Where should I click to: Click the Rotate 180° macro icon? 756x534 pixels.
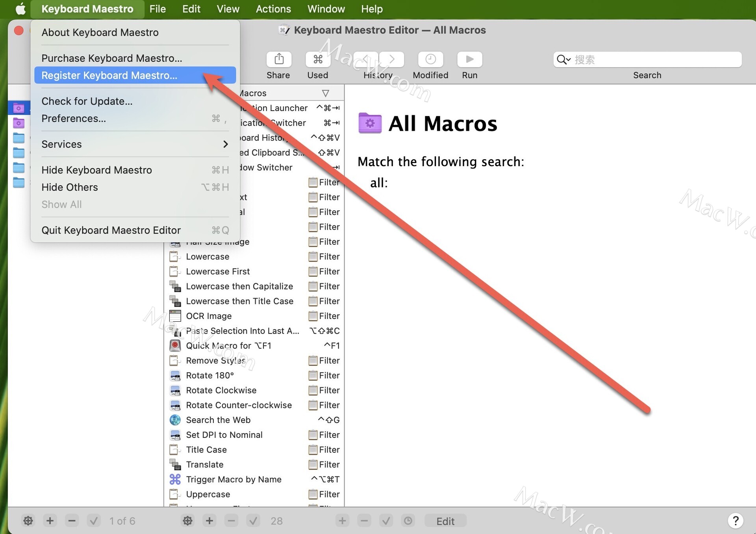[x=175, y=376]
